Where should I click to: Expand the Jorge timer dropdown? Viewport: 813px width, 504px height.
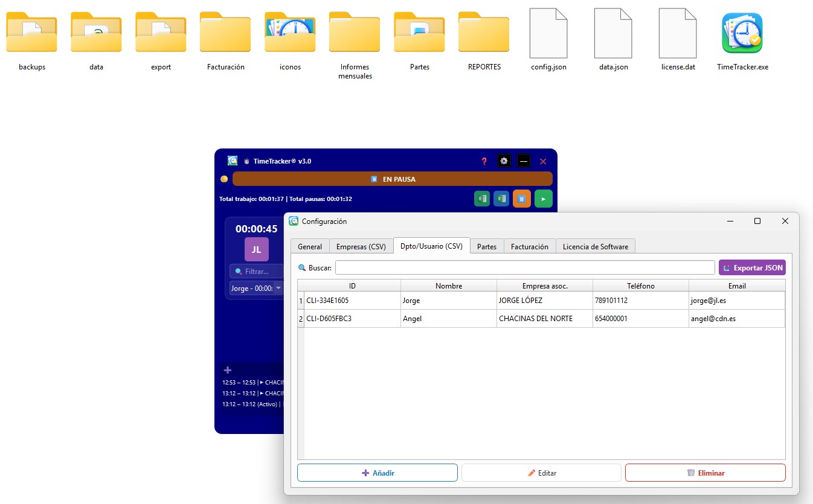[278, 289]
